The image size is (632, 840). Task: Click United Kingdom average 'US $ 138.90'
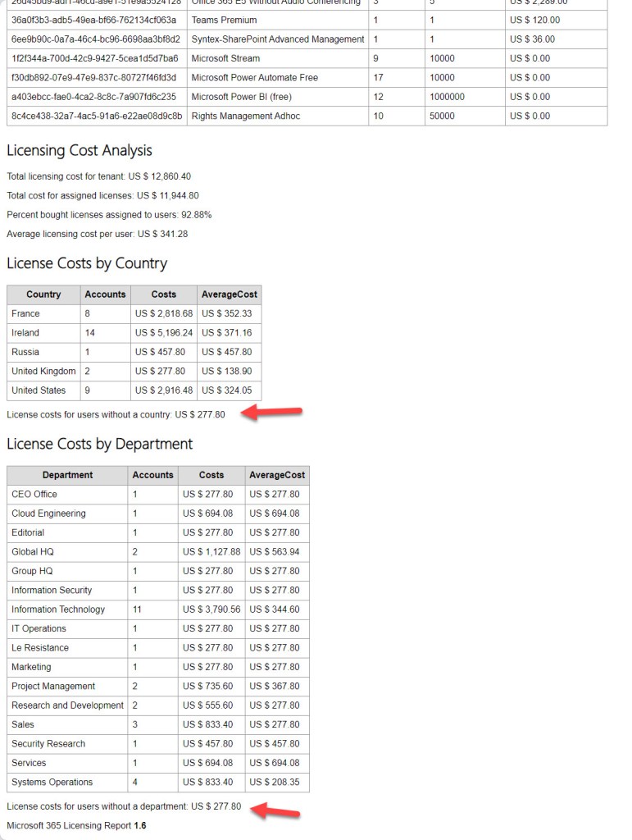(x=229, y=372)
